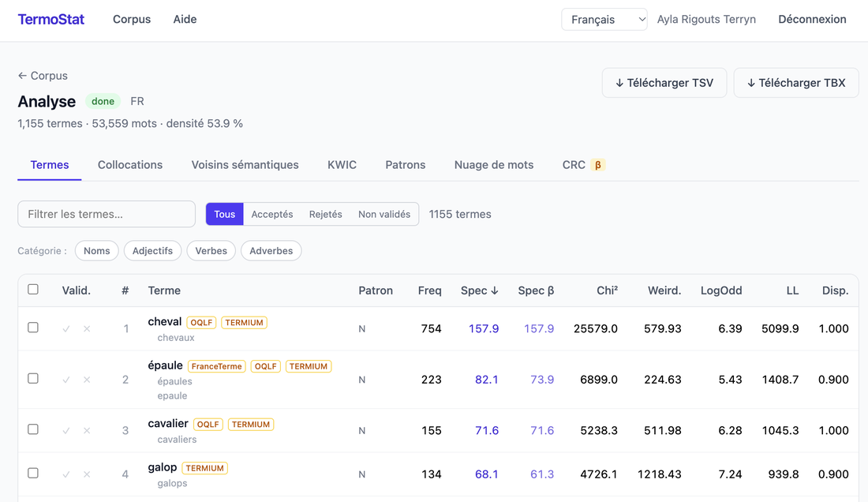This screenshot has width=868, height=502.
Task: Open the Aide menu item
Action: coord(185,20)
